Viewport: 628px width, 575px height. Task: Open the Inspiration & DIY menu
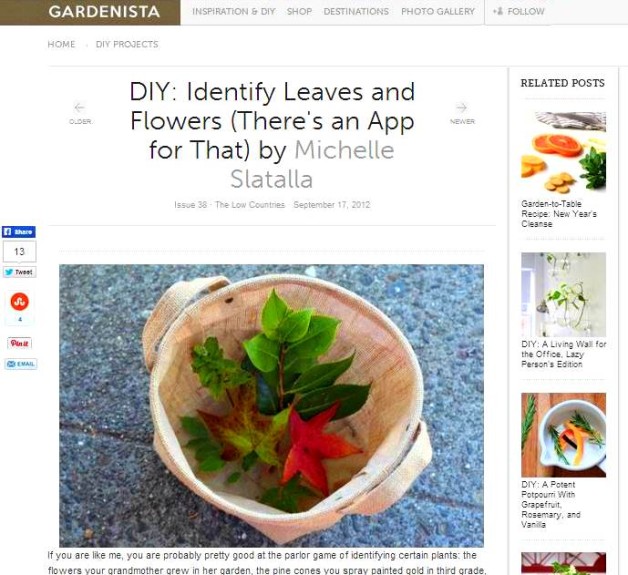click(233, 12)
